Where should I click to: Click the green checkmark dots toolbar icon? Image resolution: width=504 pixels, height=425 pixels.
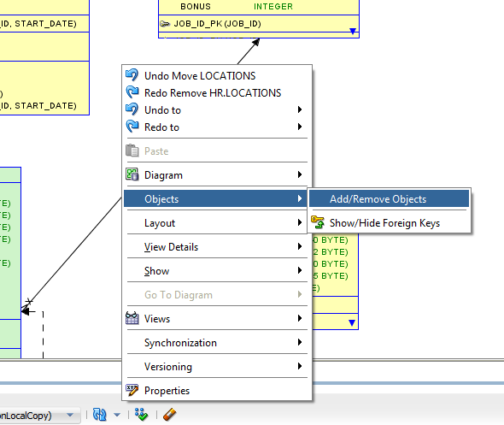click(142, 415)
